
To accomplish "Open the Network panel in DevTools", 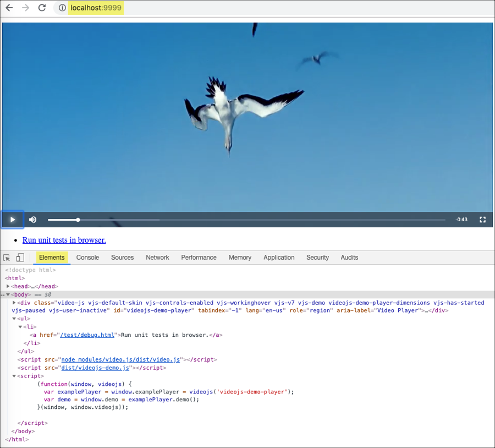I will (157, 257).
